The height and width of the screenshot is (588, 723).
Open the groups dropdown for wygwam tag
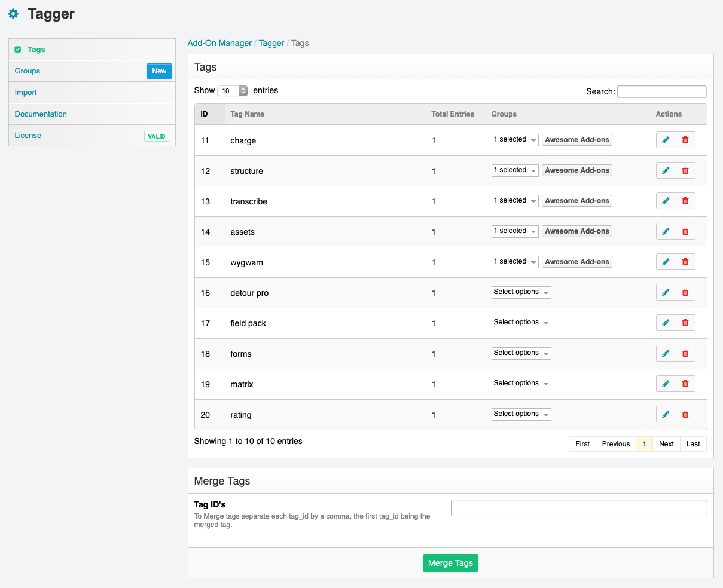click(x=515, y=262)
